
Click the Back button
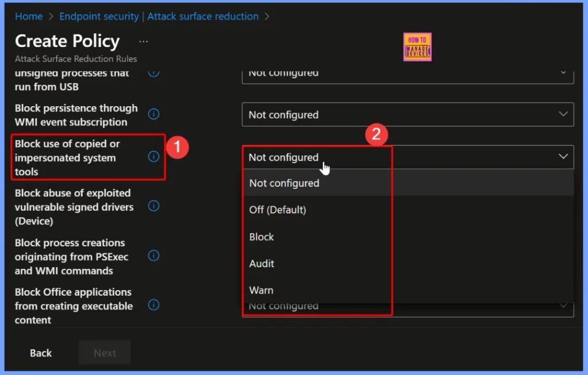(40, 353)
